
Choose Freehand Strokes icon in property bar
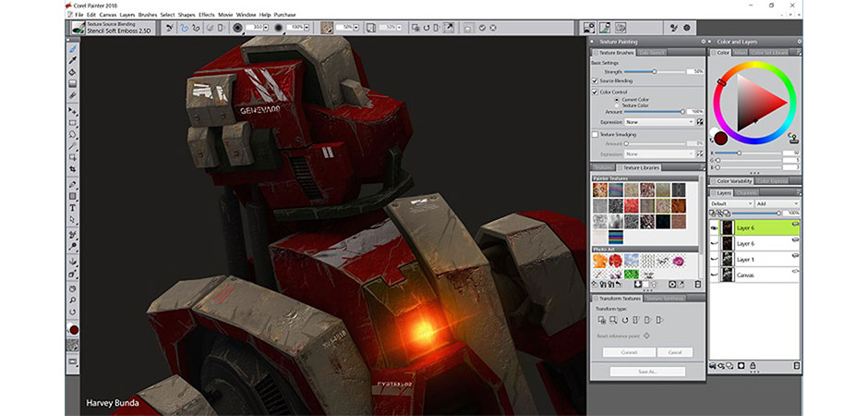tap(185, 27)
